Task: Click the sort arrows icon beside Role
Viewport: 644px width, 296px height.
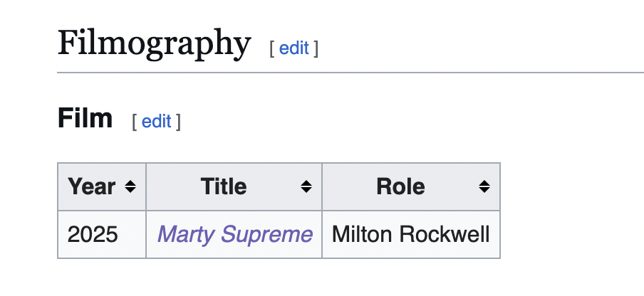Action: pyautogui.click(x=484, y=186)
